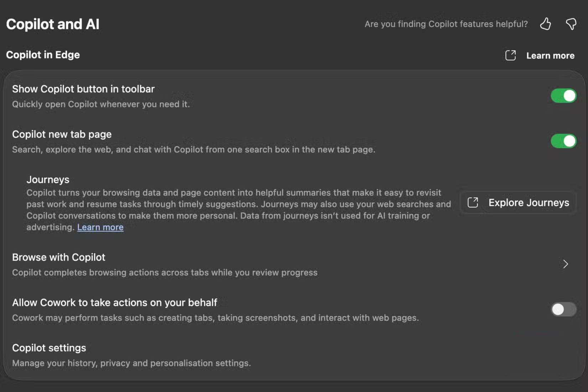Click 'Copilot new tab page' label
This screenshot has width=588, height=392.
coord(62,134)
